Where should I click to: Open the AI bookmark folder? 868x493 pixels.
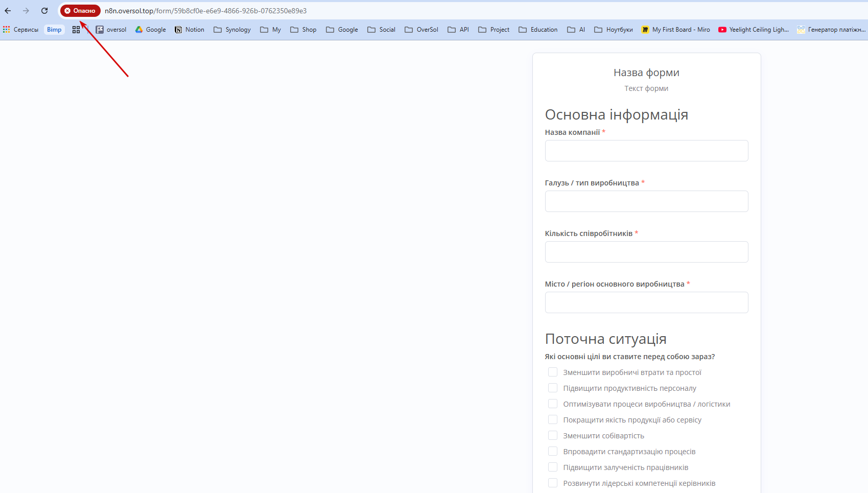point(576,30)
